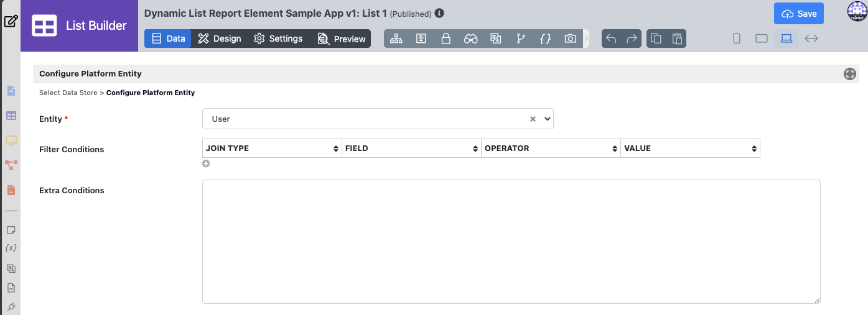The height and width of the screenshot is (315, 868).
Task: Sort by the OPERATOR column header
Action: [551, 148]
